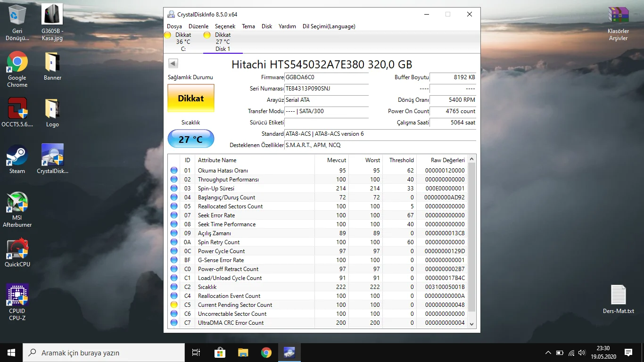Image resolution: width=644 pixels, height=362 pixels.
Task: Select the blue temperature badge showing 27°C
Action: tap(190, 139)
